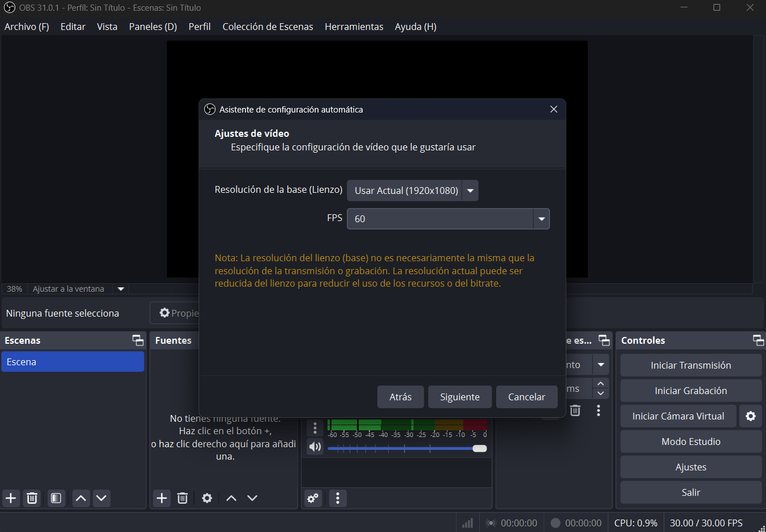The image size is (766, 532).
Task: Add a new source with plus icon
Action: [x=162, y=498]
